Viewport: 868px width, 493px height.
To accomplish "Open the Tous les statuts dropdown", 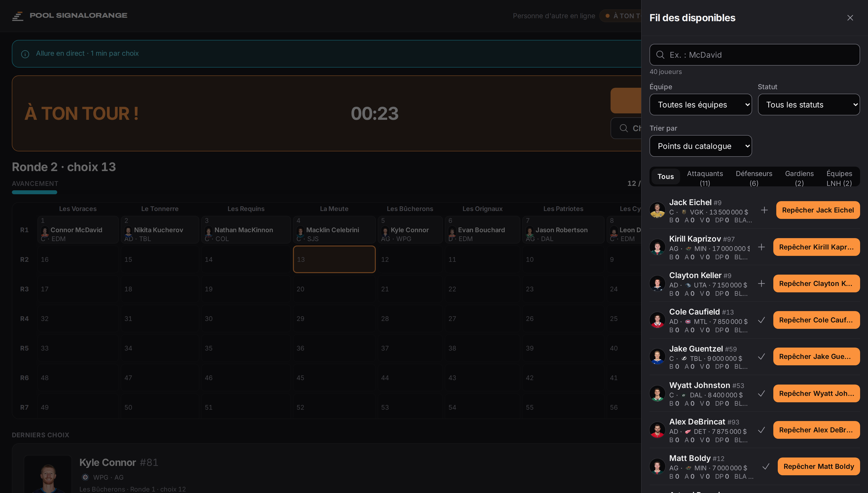I will pos(809,105).
